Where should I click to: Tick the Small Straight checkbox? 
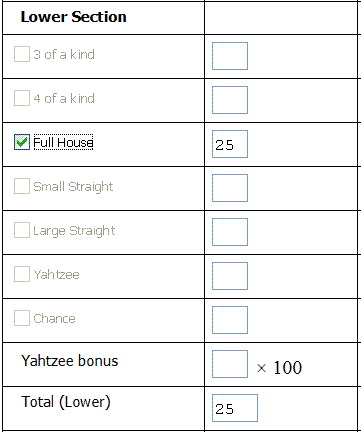(22, 186)
